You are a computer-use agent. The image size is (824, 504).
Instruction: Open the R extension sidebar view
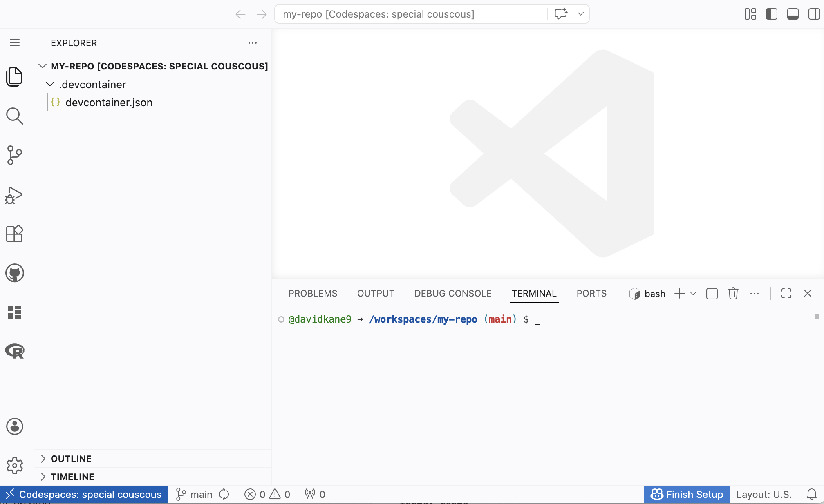pyautogui.click(x=15, y=351)
